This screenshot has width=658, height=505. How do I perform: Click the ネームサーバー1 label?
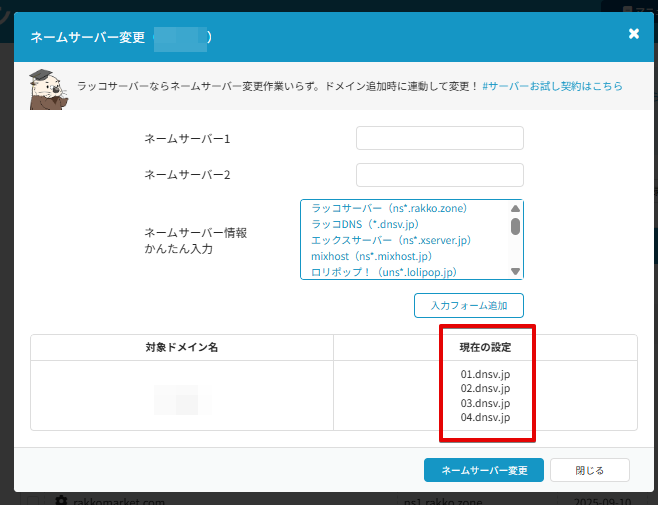pos(187,139)
